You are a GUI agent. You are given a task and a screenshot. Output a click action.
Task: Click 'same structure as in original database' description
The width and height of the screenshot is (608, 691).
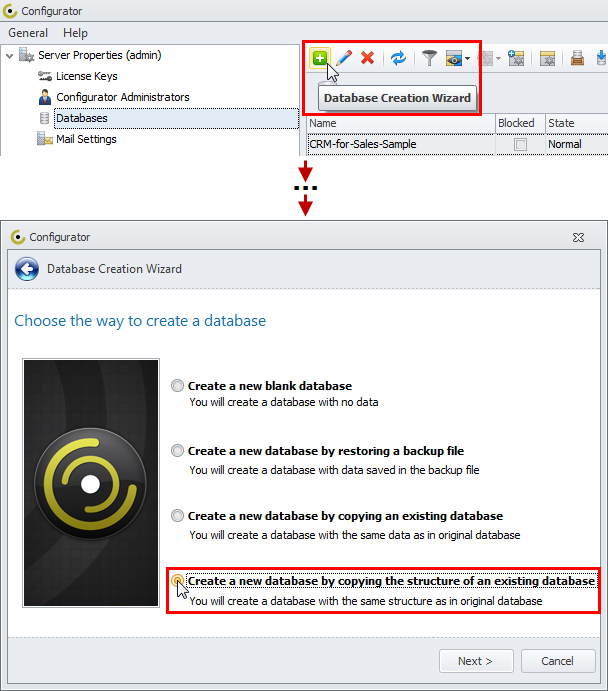click(366, 601)
